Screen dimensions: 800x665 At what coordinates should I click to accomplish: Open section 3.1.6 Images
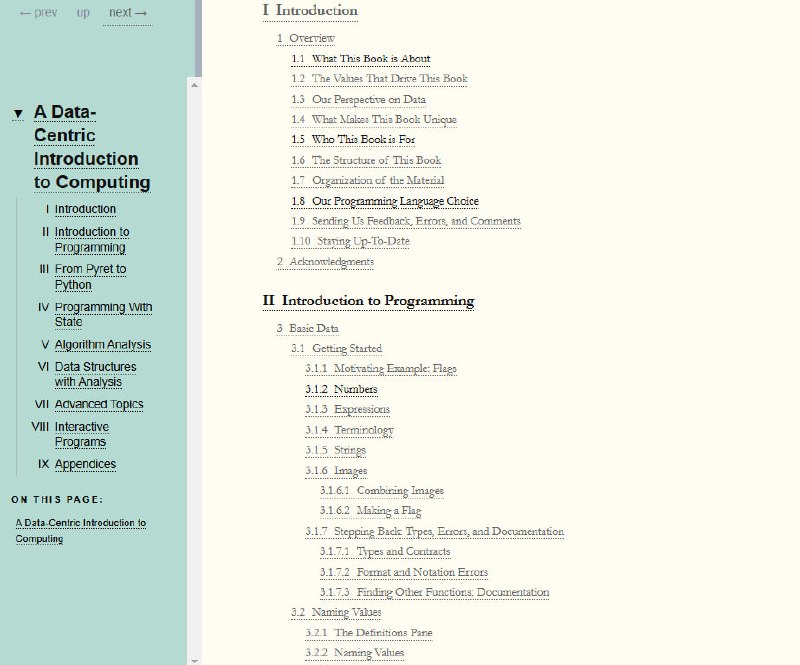(336, 471)
